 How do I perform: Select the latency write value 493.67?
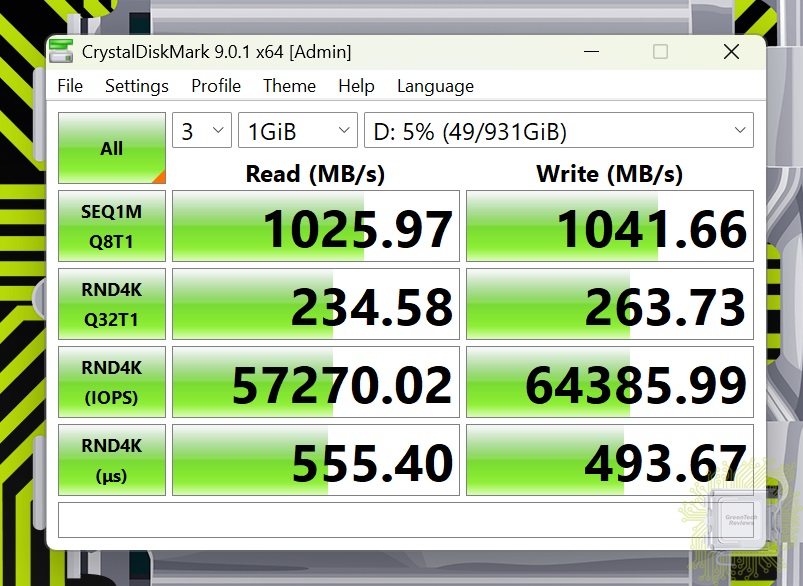pos(610,460)
